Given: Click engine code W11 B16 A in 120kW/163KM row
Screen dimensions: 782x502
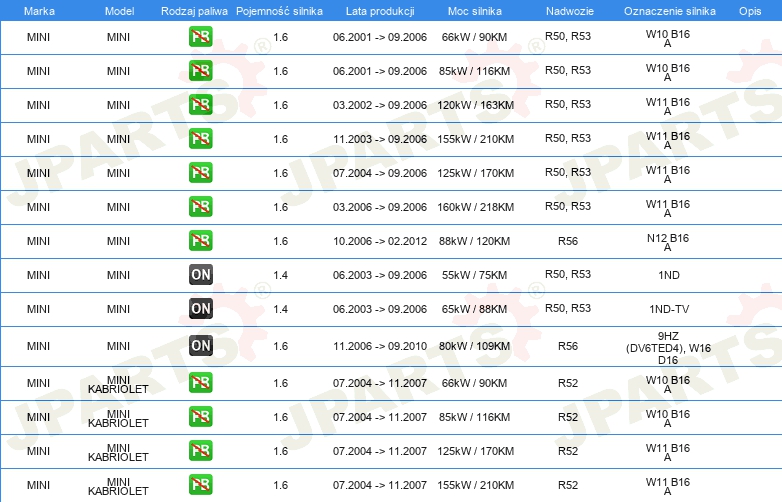Looking at the screenshot, I should point(668,106).
